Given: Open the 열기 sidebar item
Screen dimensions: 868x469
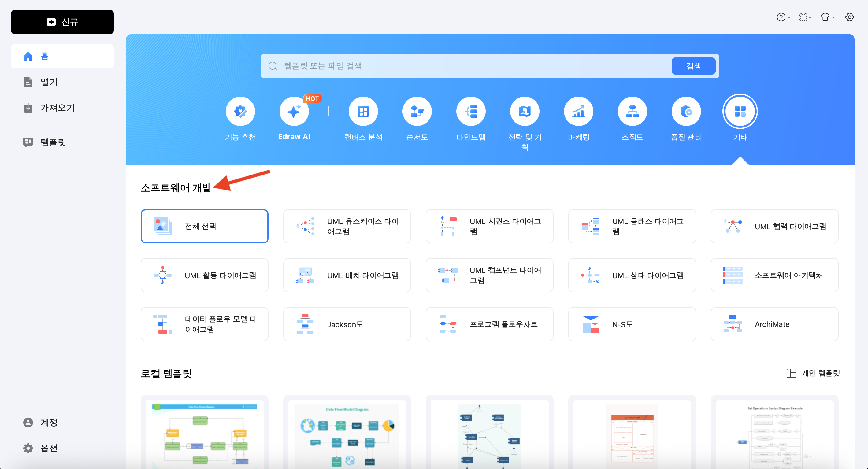Looking at the screenshot, I should [x=62, y=82].
